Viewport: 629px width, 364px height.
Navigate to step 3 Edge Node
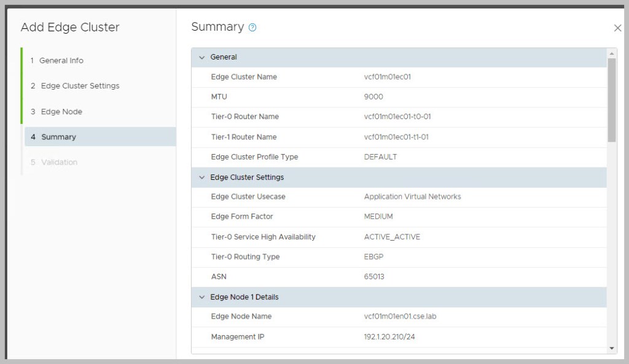pos(61,112)
